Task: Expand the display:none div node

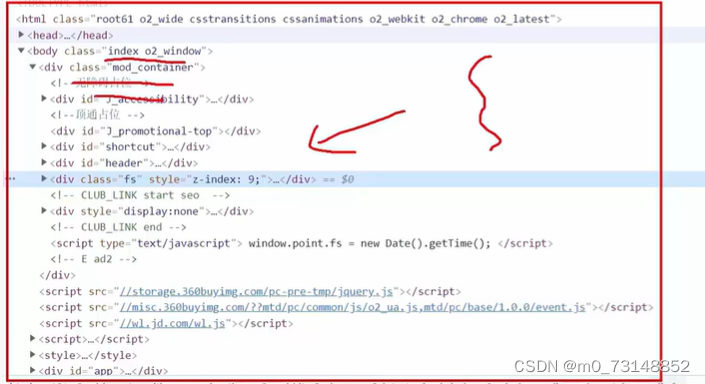Action: click(44, 210)
